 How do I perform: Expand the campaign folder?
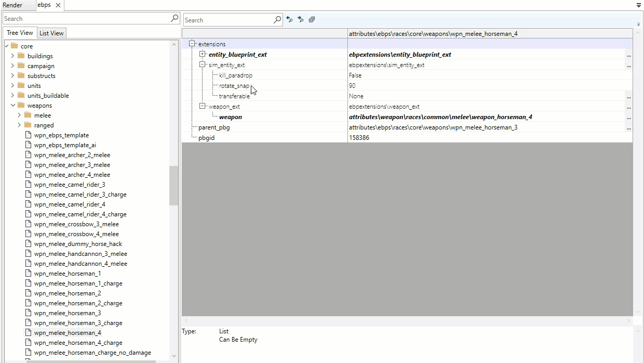click(12, 66)
